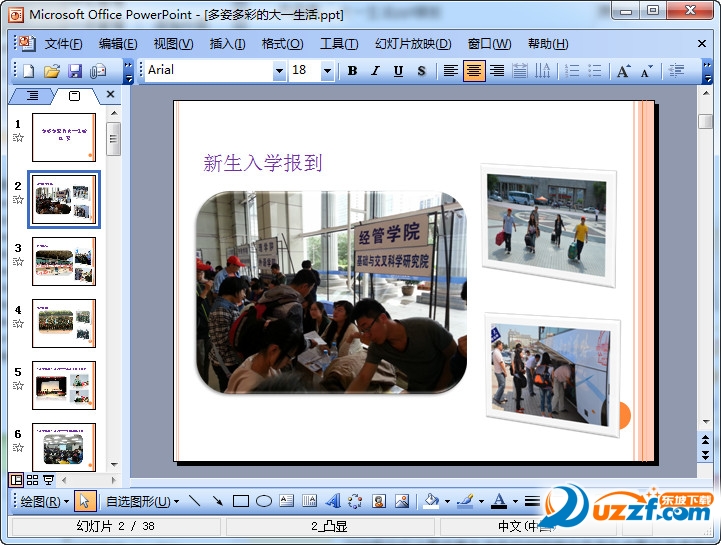Image resolution: width=721 pixels, height=545 pixels.
Task: Insert diagram or organization chart
Action: tap(355, 501)
